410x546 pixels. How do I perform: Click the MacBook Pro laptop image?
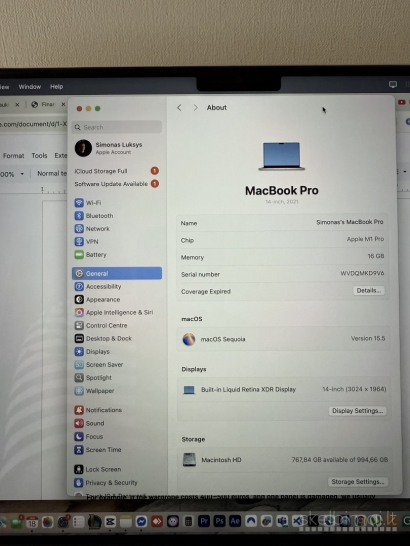point(282,156)
